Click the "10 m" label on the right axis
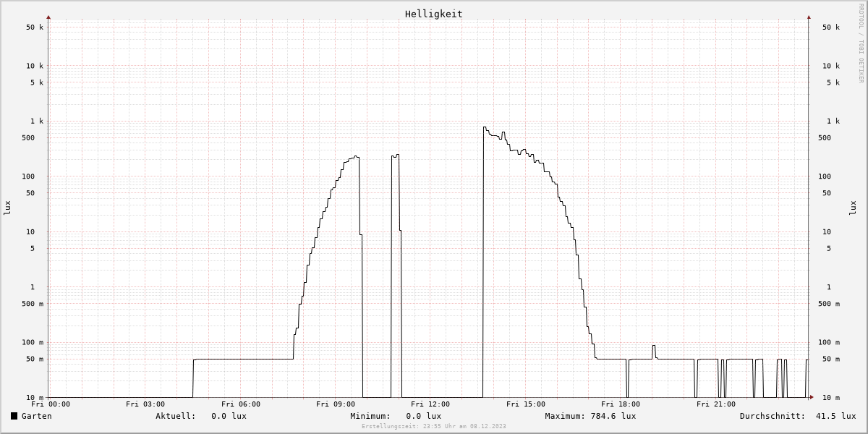 831,398
